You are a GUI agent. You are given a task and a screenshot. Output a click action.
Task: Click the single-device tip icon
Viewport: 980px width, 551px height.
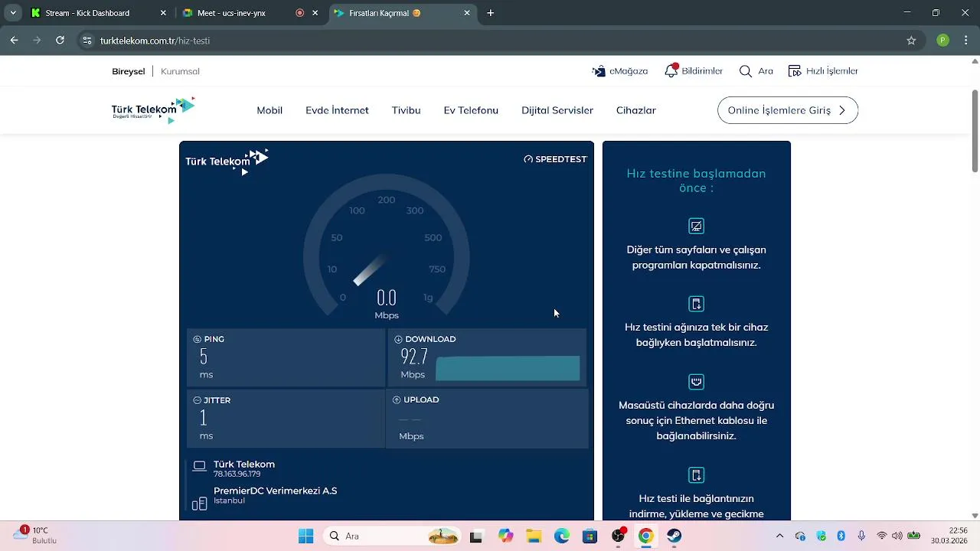(x=696, y=304)
